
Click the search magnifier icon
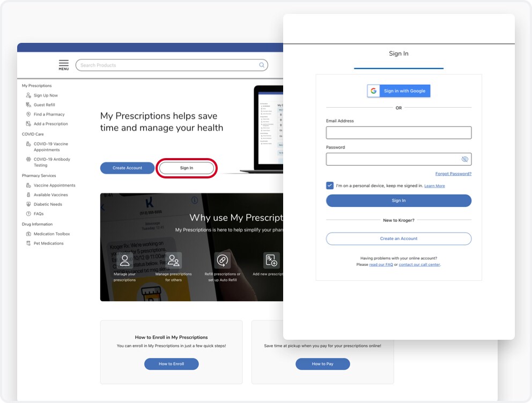coord(262,65)
